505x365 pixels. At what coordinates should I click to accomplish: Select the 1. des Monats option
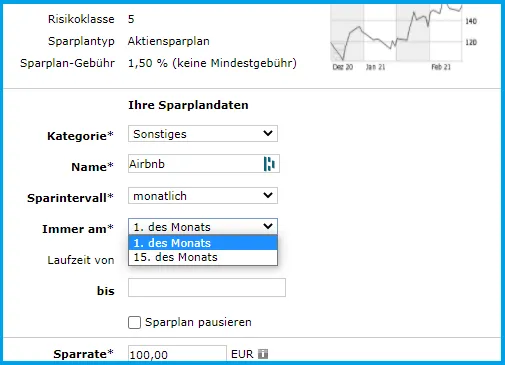[x=203, y=243]
